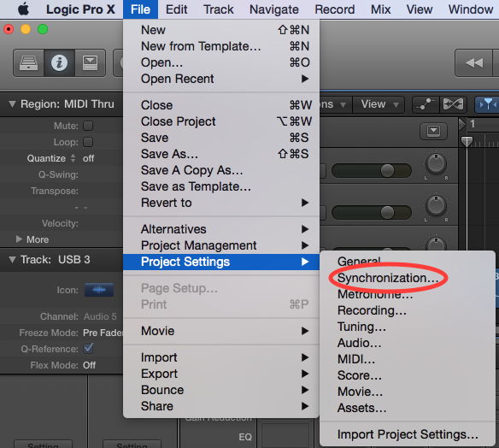Click the track header dropdown icon

433,131
